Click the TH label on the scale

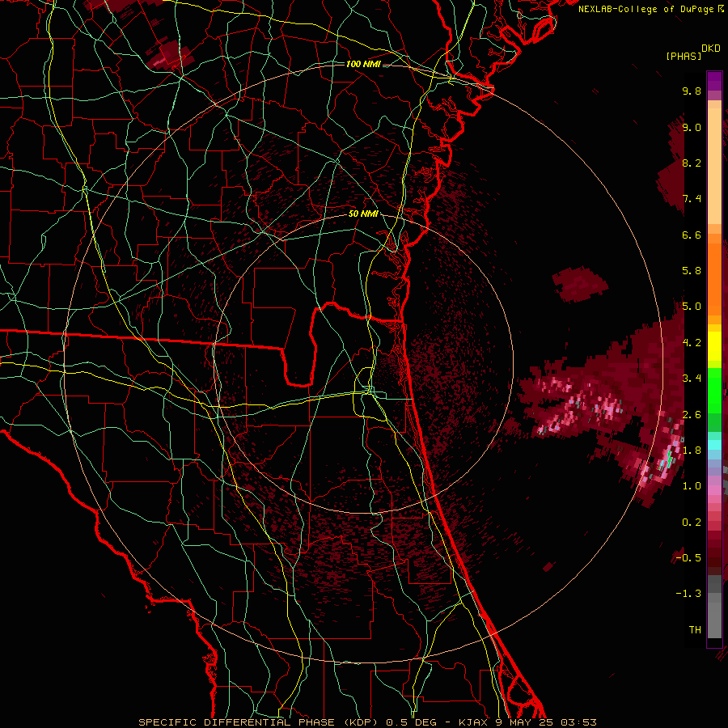click(x=695, y=630)
